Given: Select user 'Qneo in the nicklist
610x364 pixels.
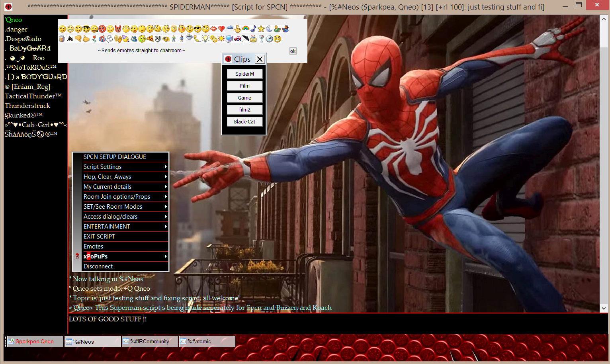Looking at the screenshot, I should pos(14,20).
